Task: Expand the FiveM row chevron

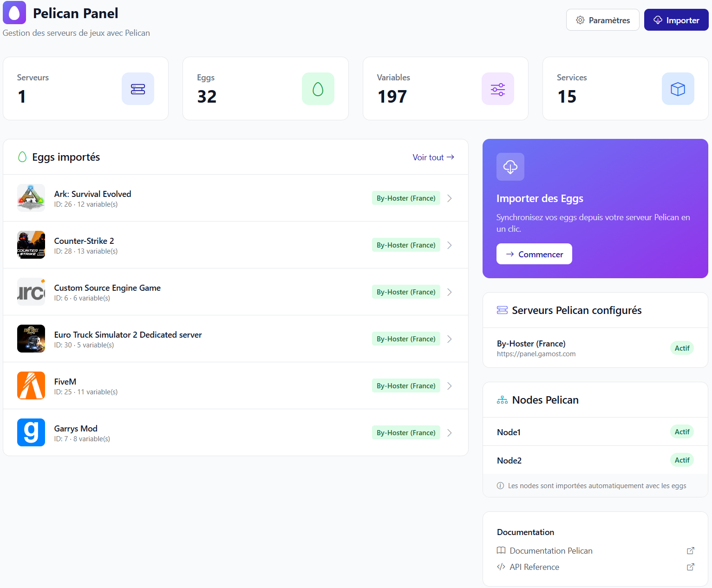Action: 449,386
